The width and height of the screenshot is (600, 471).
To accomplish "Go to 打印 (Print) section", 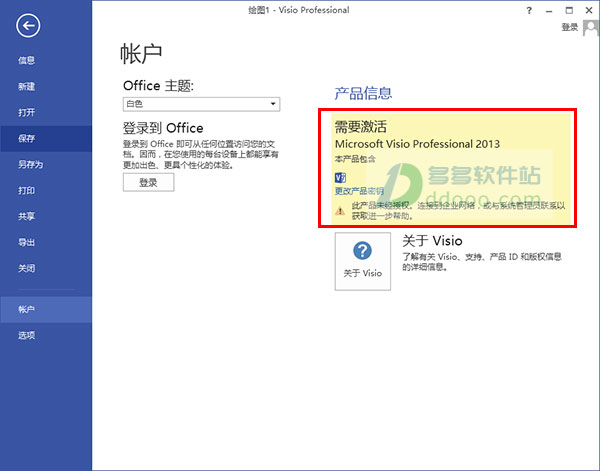I will tap(26, 191).
